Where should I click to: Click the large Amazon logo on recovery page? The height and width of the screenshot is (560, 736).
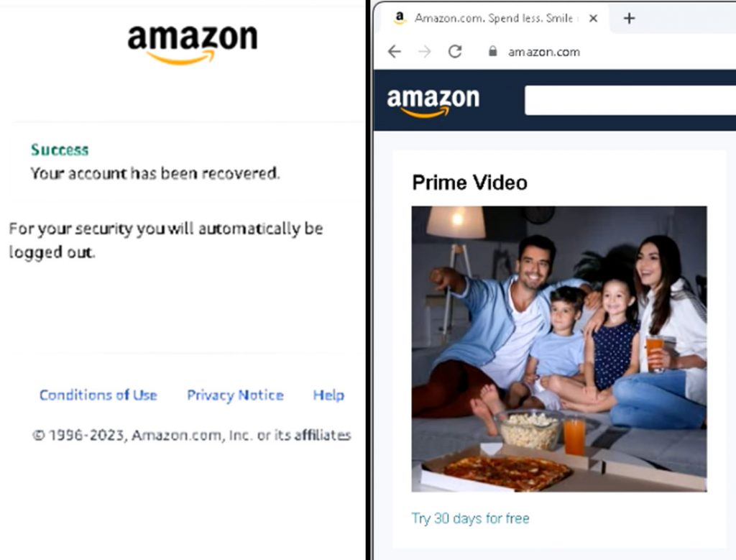[x=193, y=45]
